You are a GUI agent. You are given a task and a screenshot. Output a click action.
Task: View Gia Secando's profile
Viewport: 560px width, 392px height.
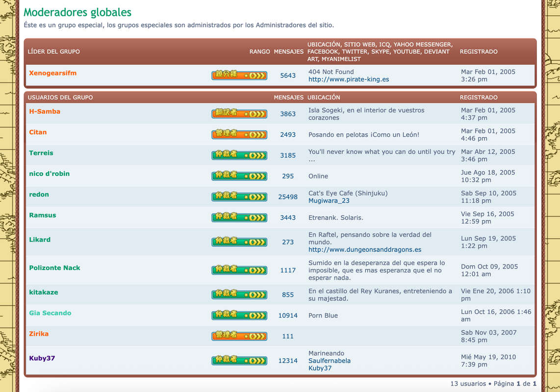pyautogui.click(x=50, y=313)
